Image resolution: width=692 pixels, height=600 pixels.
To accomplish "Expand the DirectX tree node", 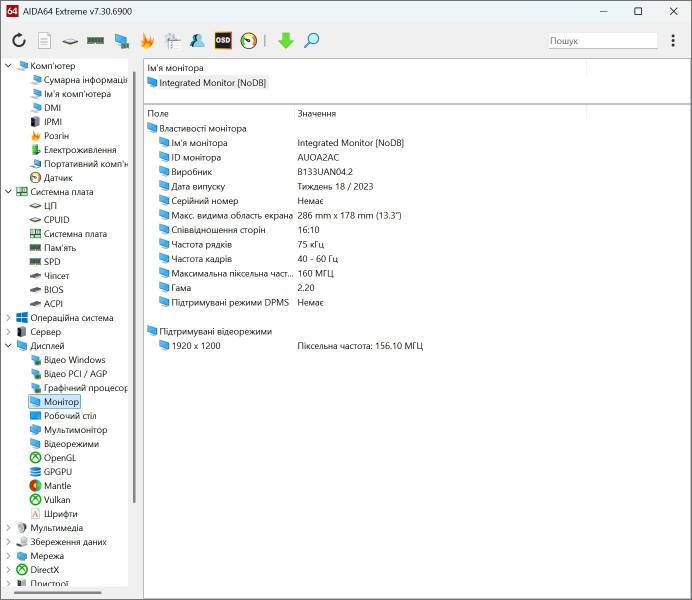I will coord(8,570).
